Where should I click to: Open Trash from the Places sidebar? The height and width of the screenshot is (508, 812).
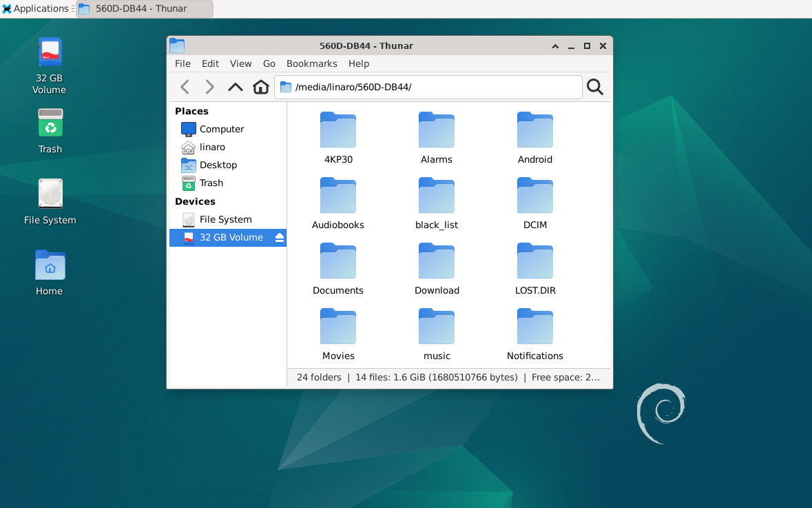210,183
